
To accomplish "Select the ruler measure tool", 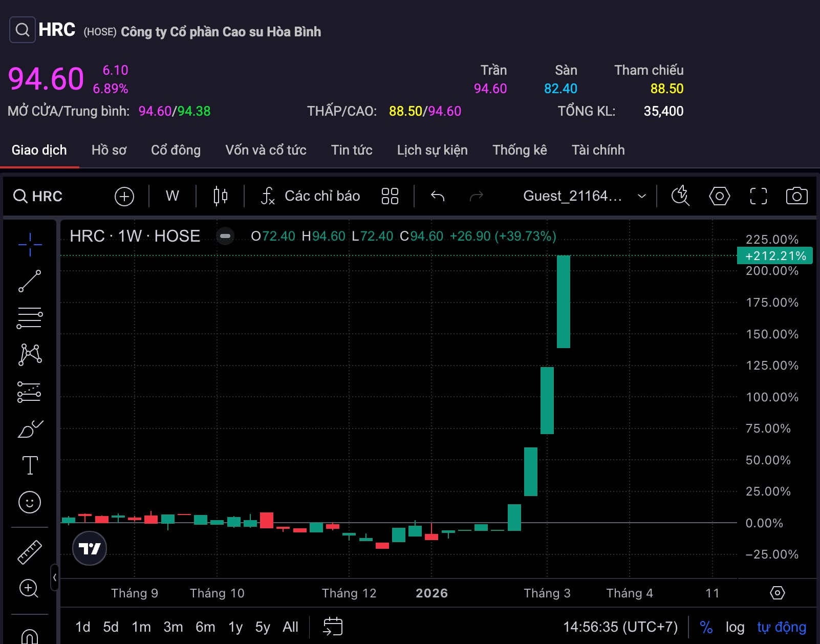I will [30, 552].
